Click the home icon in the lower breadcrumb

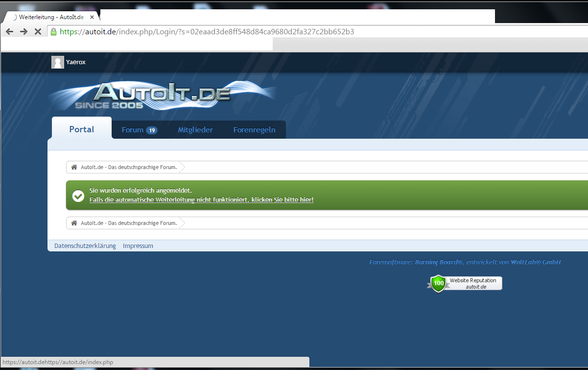click(74, 223)
